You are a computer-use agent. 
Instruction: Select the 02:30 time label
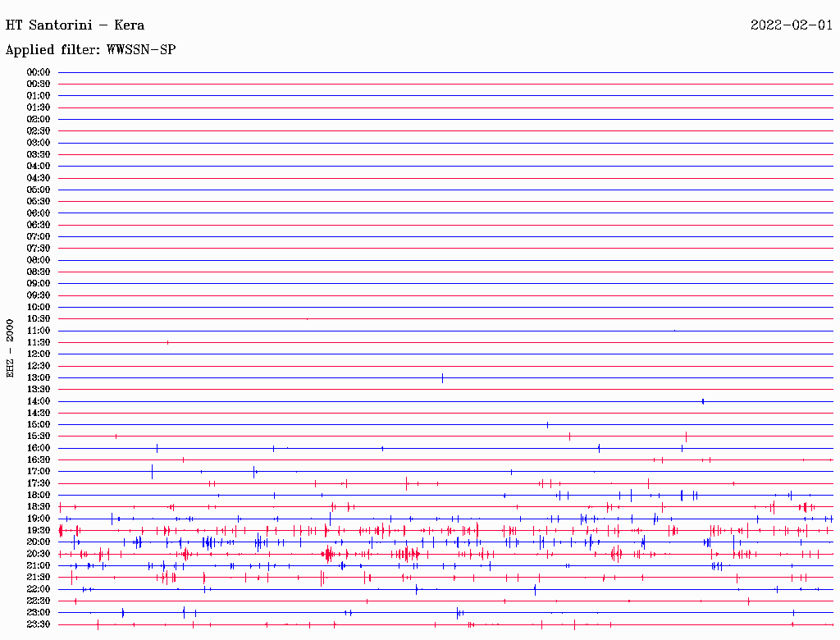tap(39, 130)
